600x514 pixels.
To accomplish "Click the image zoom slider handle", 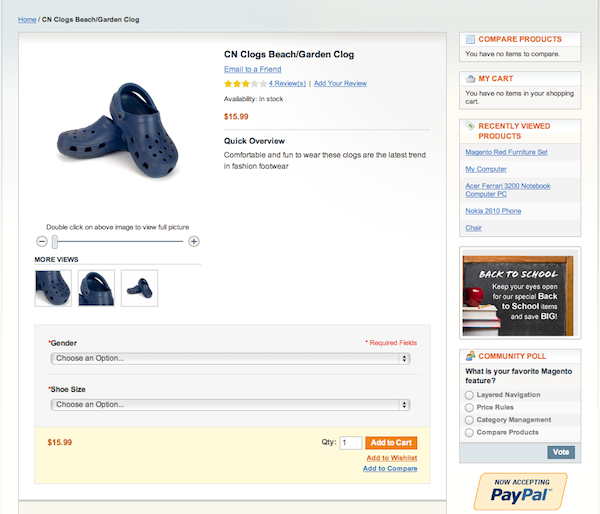I will click(55, 241).
